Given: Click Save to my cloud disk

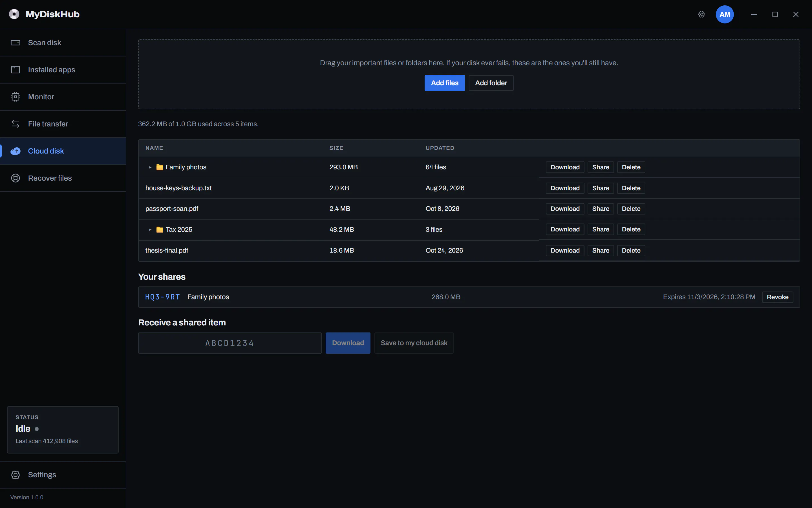Looking at the screenshot, I should pyautogui.click(x=414, y=343).
